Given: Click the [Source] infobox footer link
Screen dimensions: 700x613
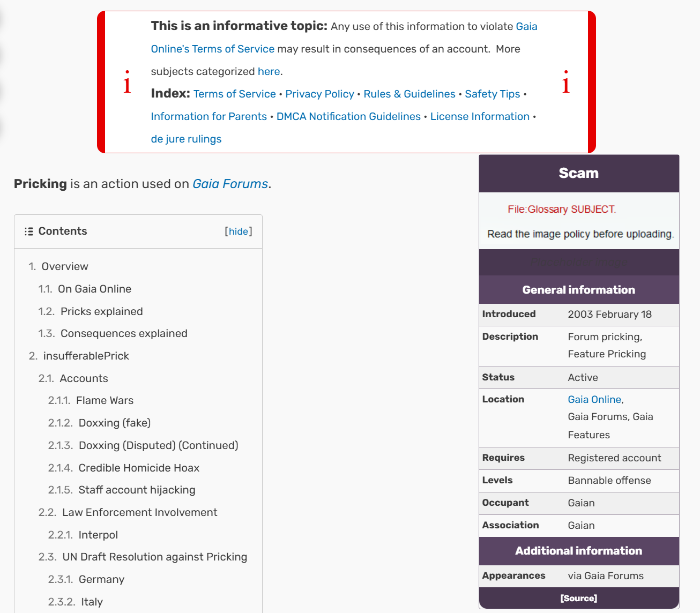Looking at the screenshot, I should coord(579,599).
